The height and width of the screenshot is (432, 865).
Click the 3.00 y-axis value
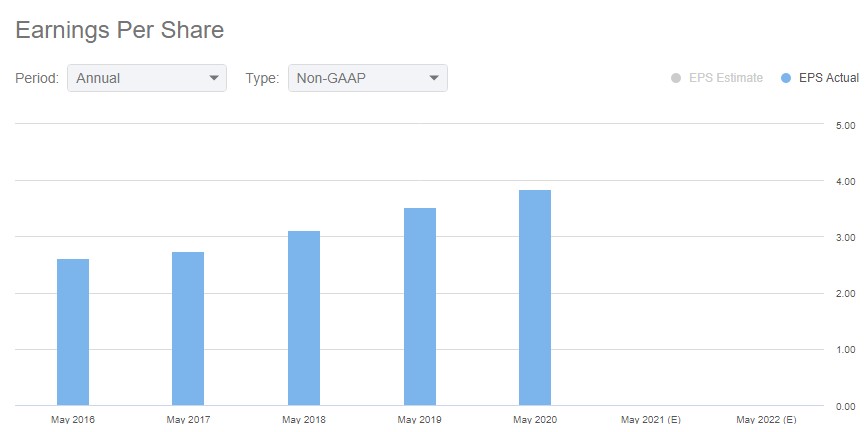point(846,238)
